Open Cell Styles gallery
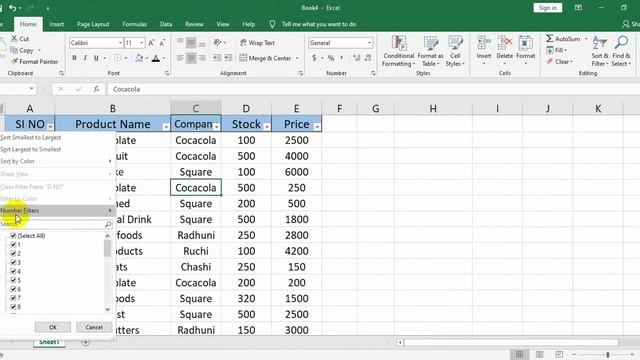Viewport: 640px width, 360px height. pos(455,51)
